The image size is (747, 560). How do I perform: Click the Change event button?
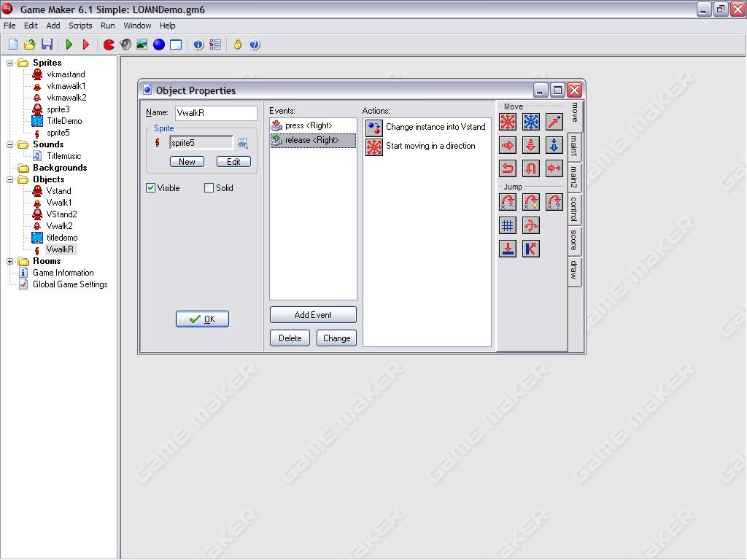[x=337, y=338]
